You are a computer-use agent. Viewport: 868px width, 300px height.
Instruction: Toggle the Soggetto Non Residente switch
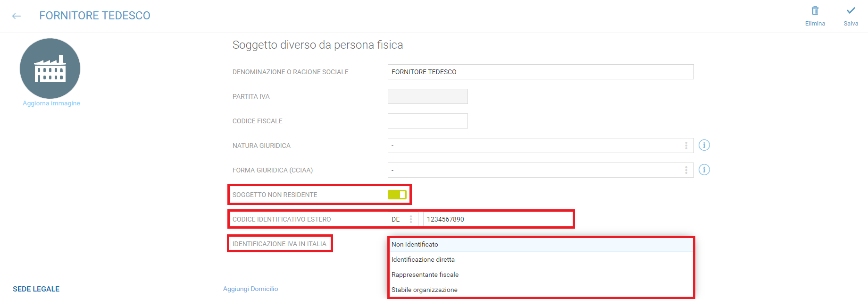[397, 195]
